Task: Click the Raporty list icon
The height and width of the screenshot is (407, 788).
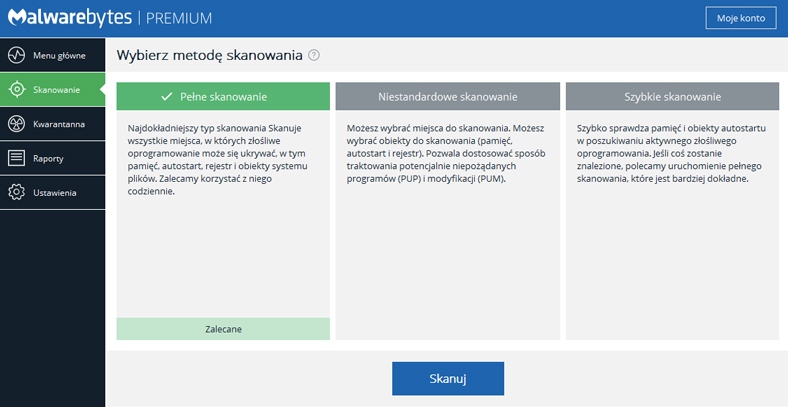Action: coord(17,158)
